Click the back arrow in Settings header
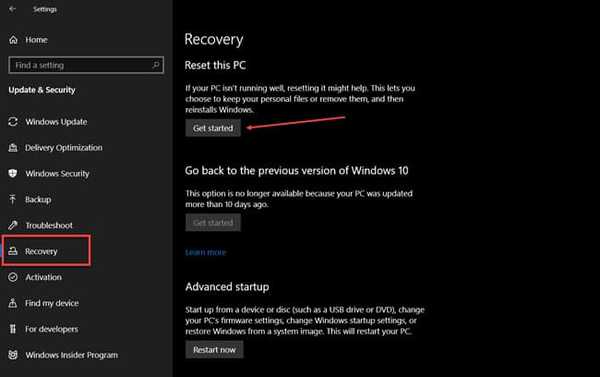The image size is (600, 377). click(x=12, y=9)
